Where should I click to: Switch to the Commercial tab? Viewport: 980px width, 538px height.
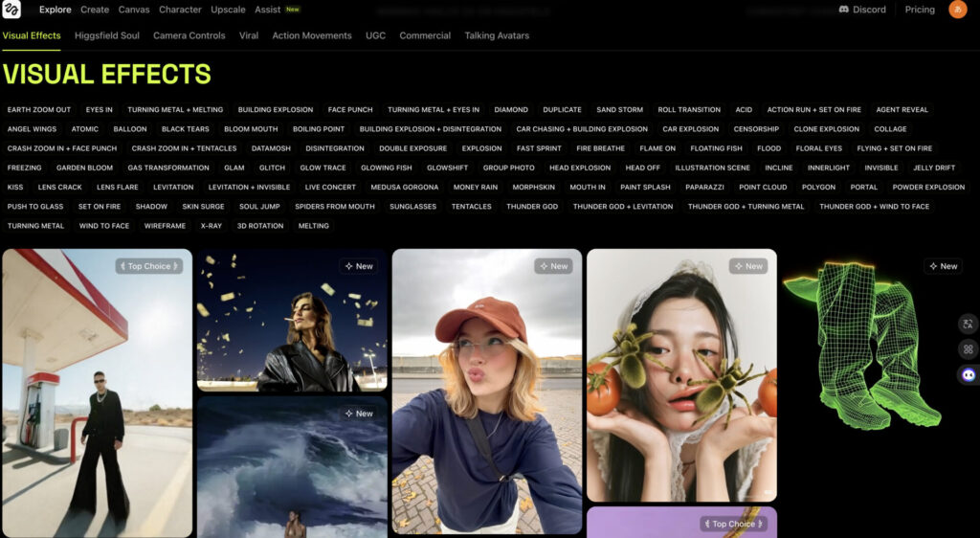click(x=425, y=35)
